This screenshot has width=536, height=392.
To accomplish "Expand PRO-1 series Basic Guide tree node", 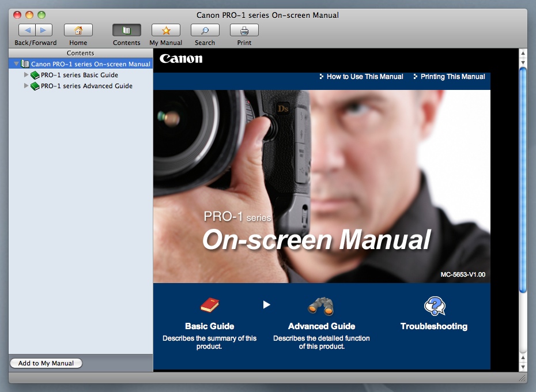I will coord(26,75).
